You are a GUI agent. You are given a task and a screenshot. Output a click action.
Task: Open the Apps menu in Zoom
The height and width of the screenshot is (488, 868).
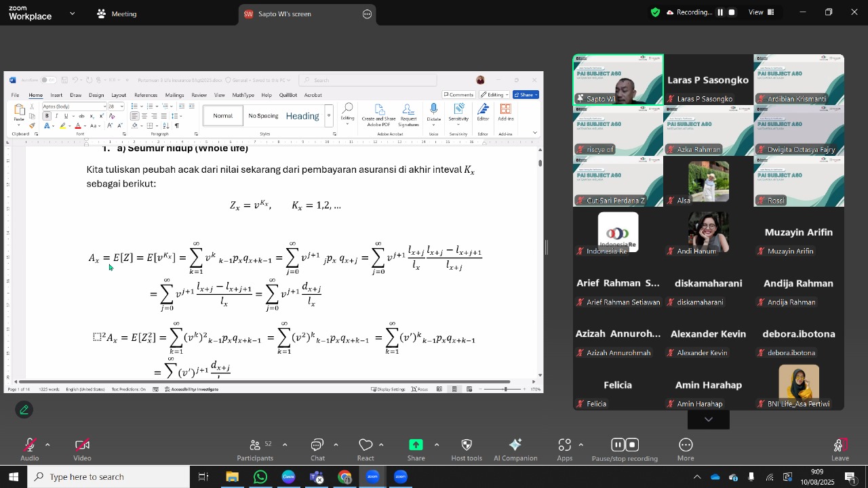565,449
